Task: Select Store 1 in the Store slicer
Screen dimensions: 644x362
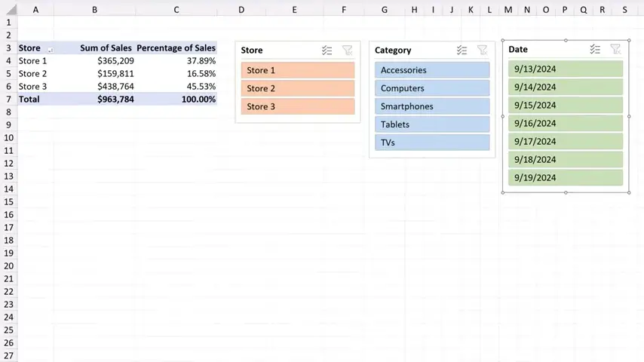Action: pos(298,70)
